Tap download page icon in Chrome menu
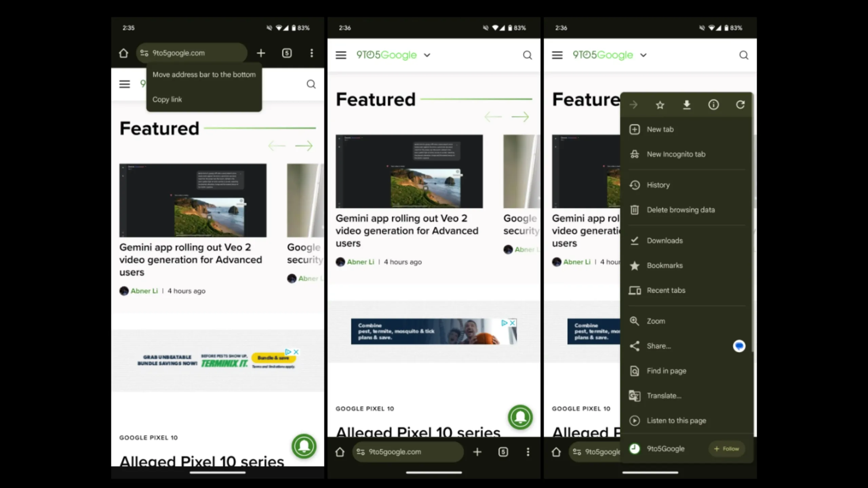Viewport: 868px width, 488px height. tap(687, 105)
